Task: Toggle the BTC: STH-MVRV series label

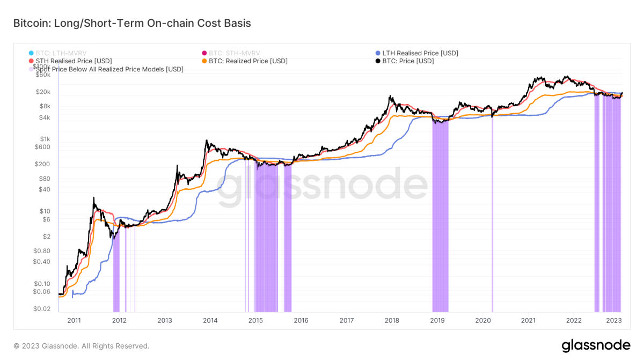Action: pos(235,53)
